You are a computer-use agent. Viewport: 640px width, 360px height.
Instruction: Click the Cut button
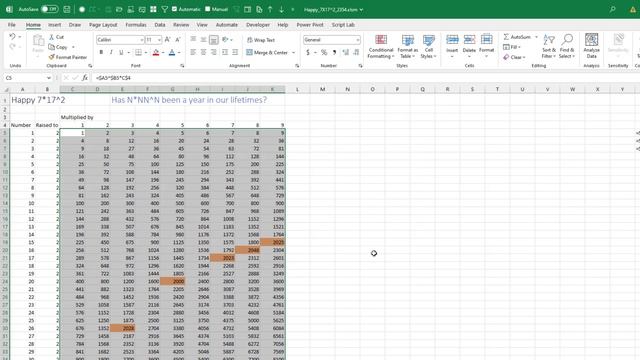point(56,37)
